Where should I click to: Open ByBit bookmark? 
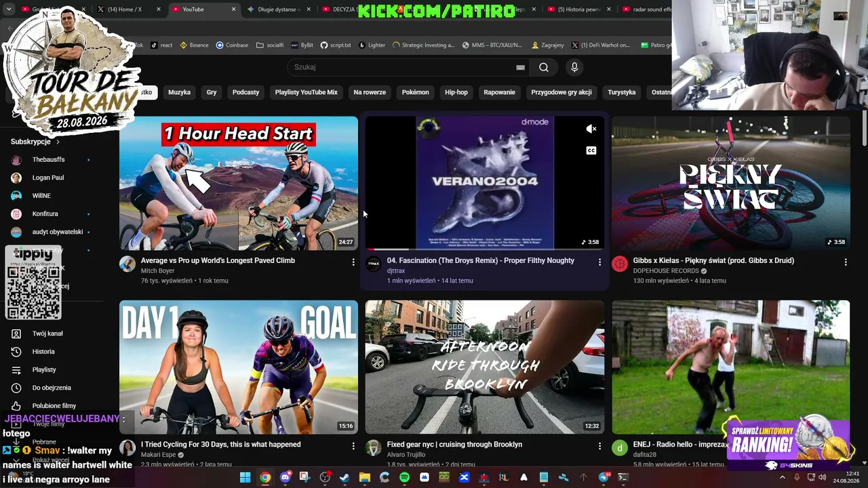click(x=302, y=45)
